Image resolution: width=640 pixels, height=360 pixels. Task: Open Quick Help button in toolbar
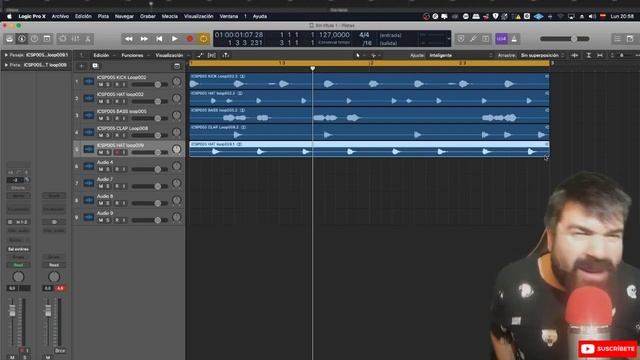coord(34,39)
